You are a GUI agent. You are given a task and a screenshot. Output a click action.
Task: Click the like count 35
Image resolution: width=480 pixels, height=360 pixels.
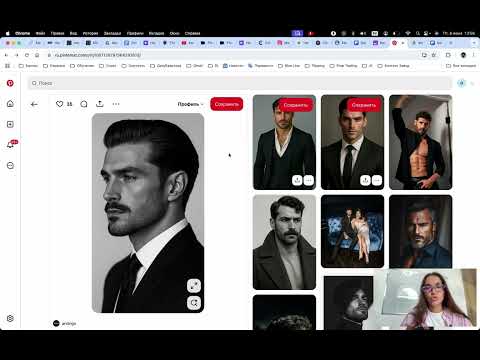click(69, 104)
